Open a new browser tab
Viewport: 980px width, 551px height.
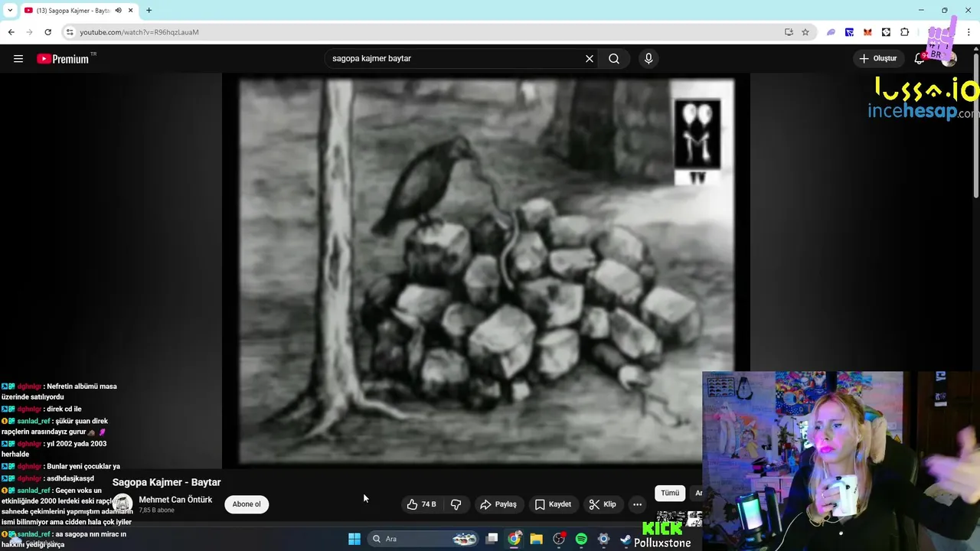(149, 11)
